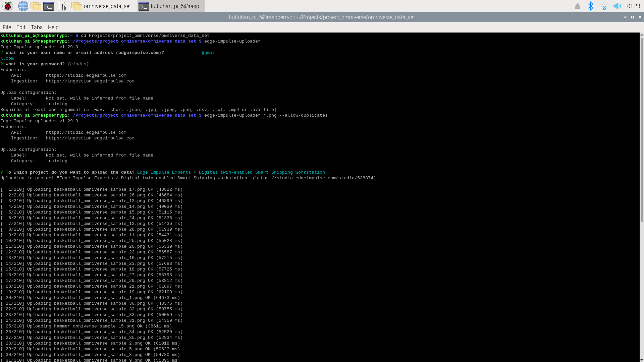Image resolution: width=644 pixels, height=362 pixels.
Task: Click the basketball_omniverse_sample_17.png upload line
Action: (92, 189)
